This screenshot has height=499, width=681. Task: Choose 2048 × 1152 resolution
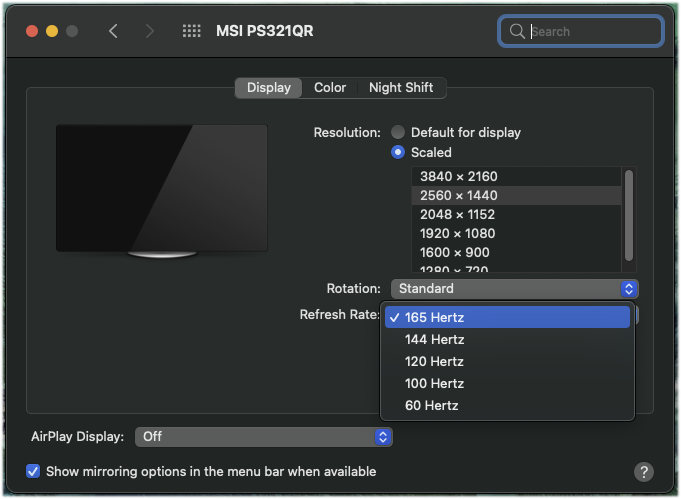[516, 215]
